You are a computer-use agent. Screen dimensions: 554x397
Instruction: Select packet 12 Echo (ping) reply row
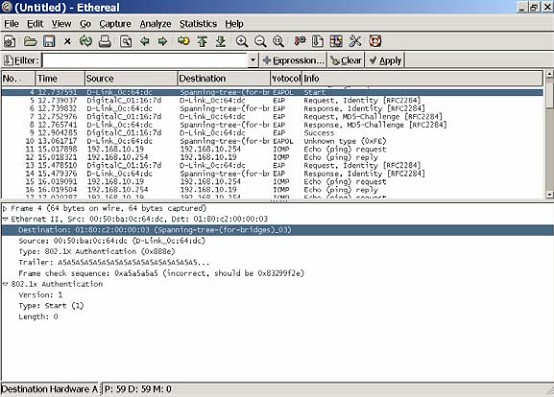click(272, 157)
